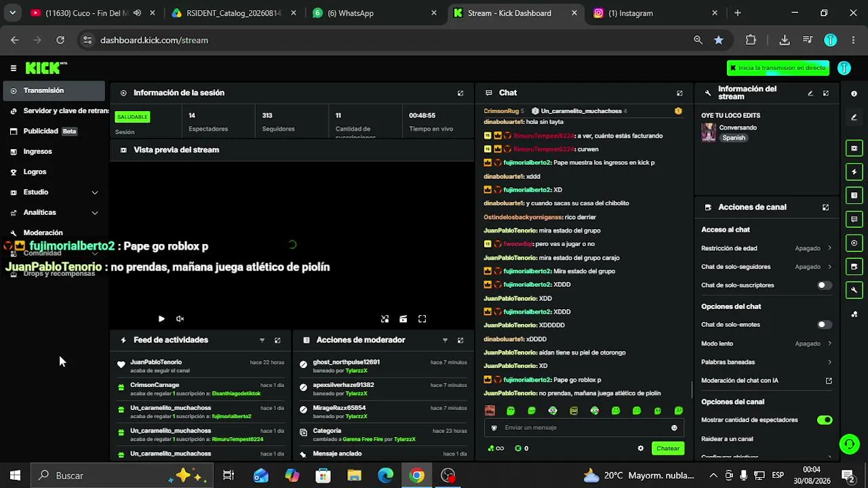868x488 pixels.
Task: Bookmark this page with the star icon
Action: tap(719, 40)
